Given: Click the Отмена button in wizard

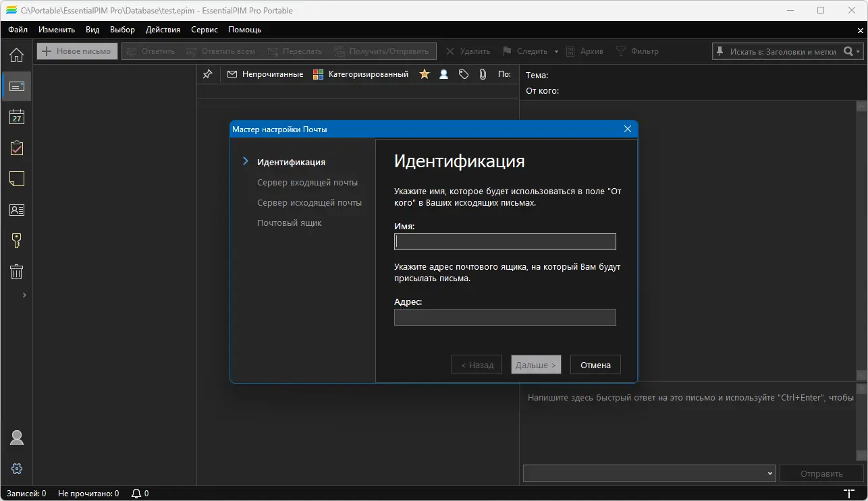Looking at the screenshot, I should point(595,365).
